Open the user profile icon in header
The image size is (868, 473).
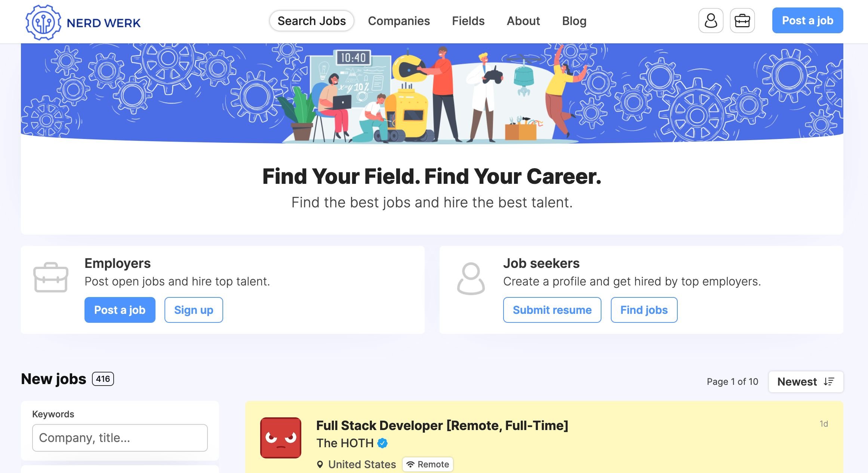(711, 21)
